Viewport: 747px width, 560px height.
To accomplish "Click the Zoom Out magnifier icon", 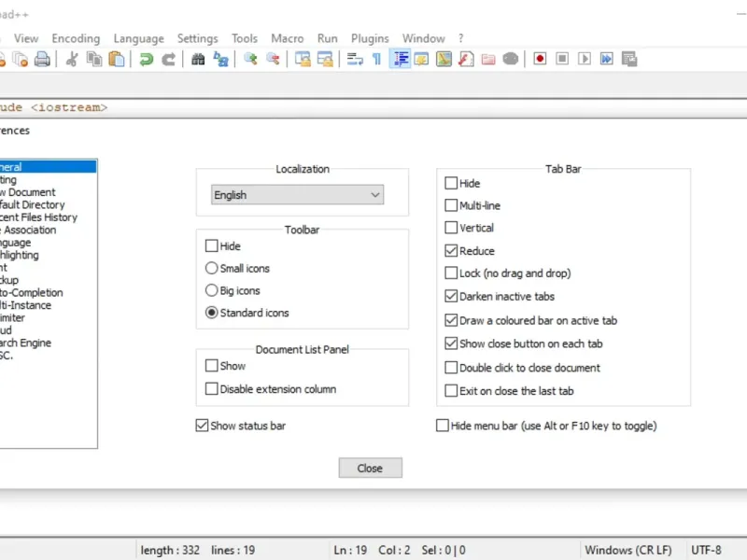I will 273,59.
